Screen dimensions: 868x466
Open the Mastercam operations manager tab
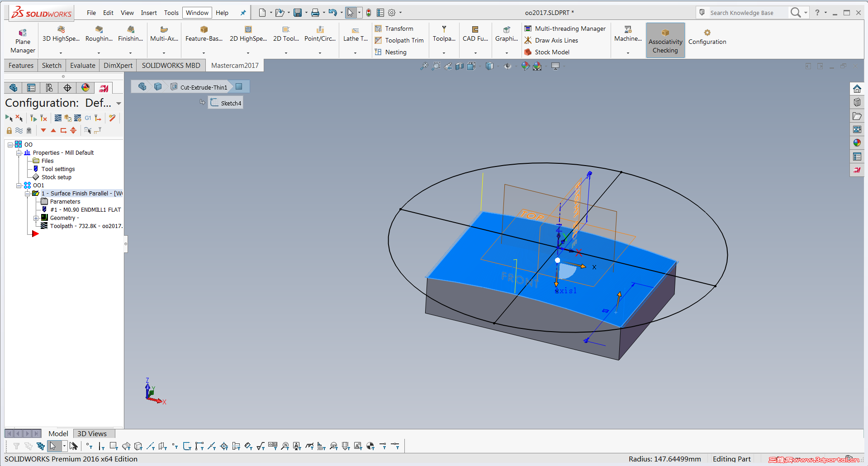tap(104, 88)
